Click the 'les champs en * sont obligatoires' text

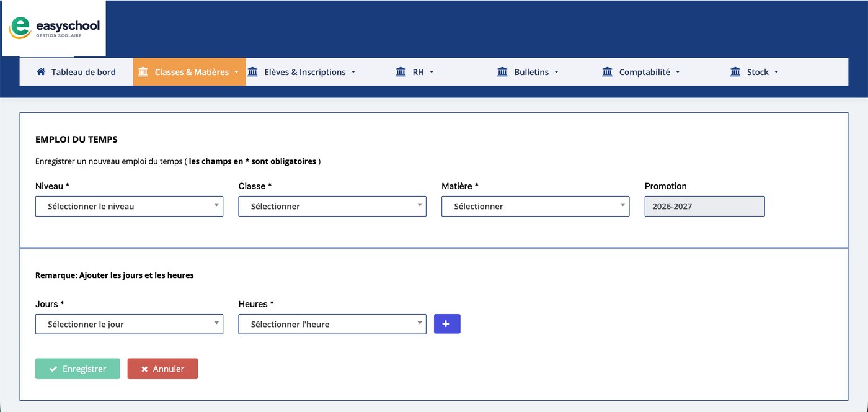tap(252, 161)
